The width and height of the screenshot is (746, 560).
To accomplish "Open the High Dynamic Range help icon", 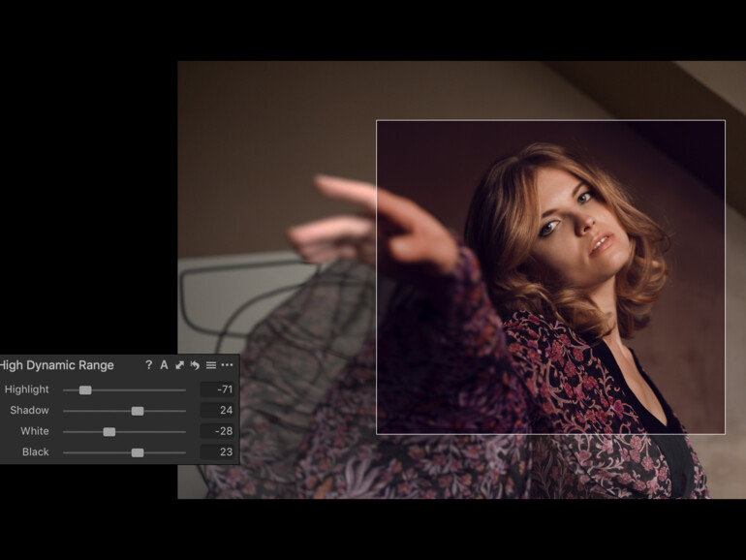I will tap(148, 365).
